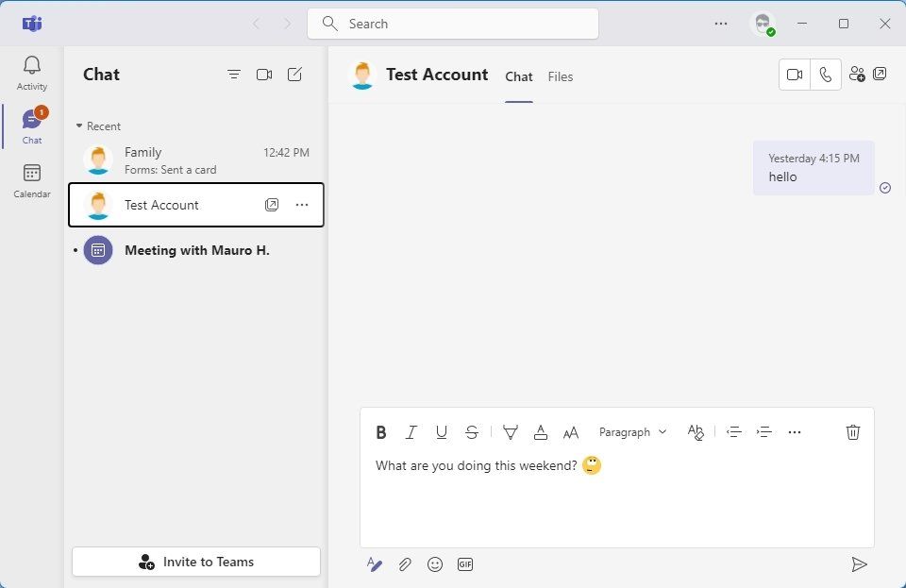The width and height of the screenshot is (906, 588).
Task: Open the Calendar from the sidebar
Action: coord(31,181)
